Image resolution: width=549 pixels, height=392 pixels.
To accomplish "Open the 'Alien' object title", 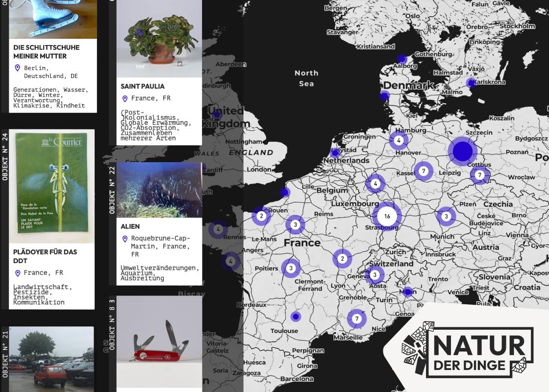I will pos(130,226).
